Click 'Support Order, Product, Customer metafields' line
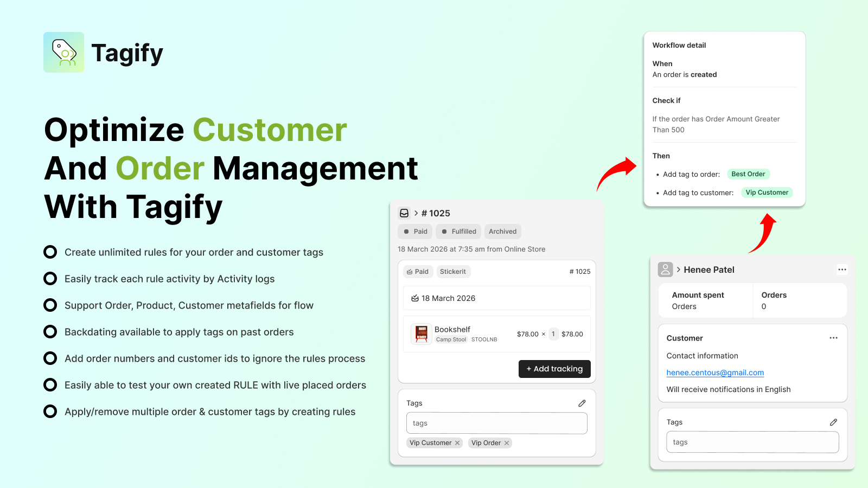Image resolution: width=868 pixels, height=488 pixels. 189,305
